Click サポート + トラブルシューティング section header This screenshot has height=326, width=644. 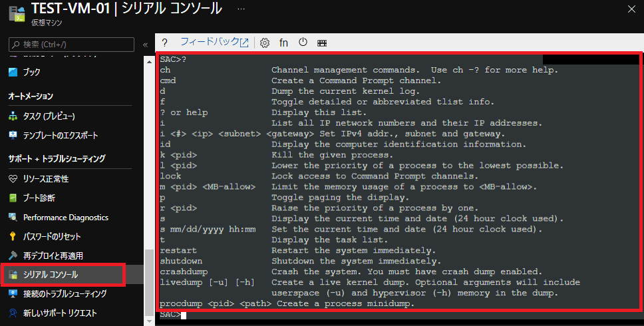click(x=57, y=158)
